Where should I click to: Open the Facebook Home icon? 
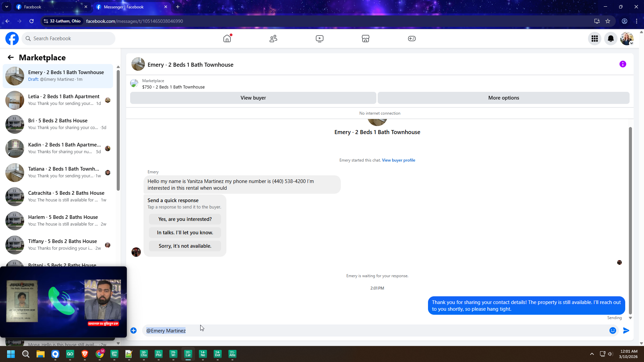pos(227,39)
